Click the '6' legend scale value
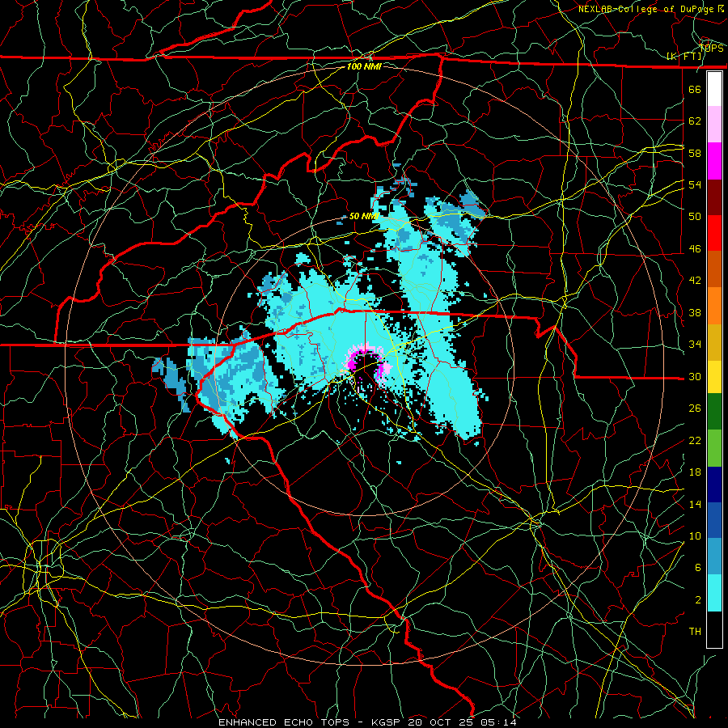This screenshot has height=728, width=728. [698, 568]
